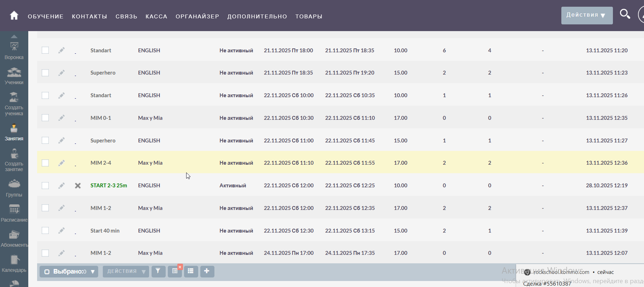Click the start time 22.11.2025 Сб 10:30
644x287 pixels.
pyautogui.click(x=289, y=118)
